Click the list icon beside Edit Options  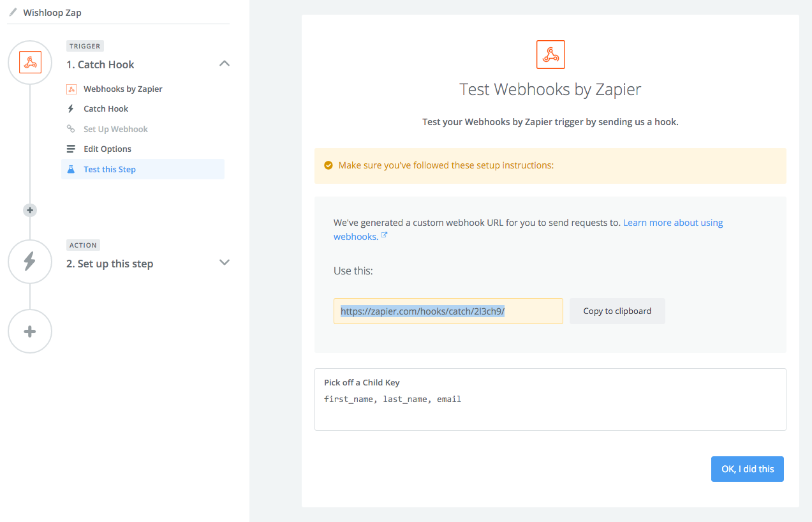pyautogui.click(x=71, y=149)
